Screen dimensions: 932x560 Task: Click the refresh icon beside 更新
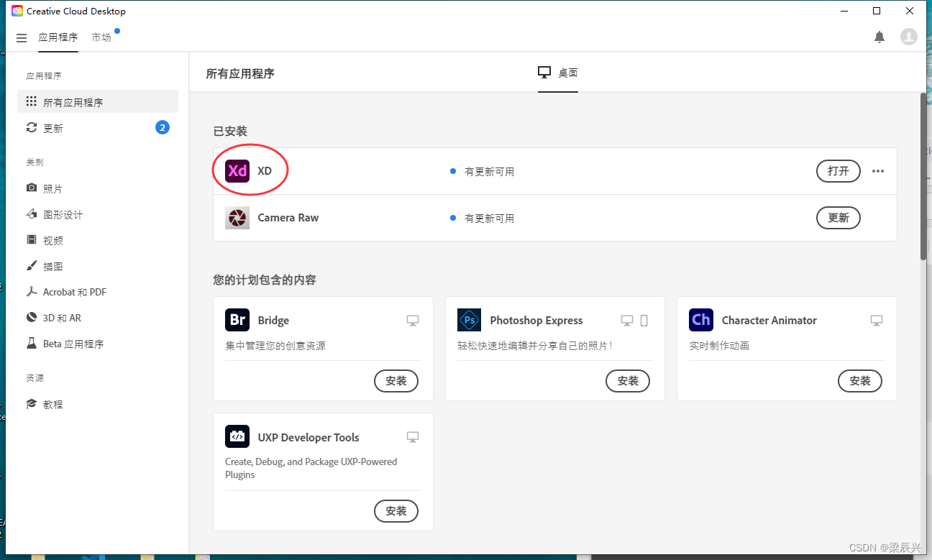click(x=32, y=127)
